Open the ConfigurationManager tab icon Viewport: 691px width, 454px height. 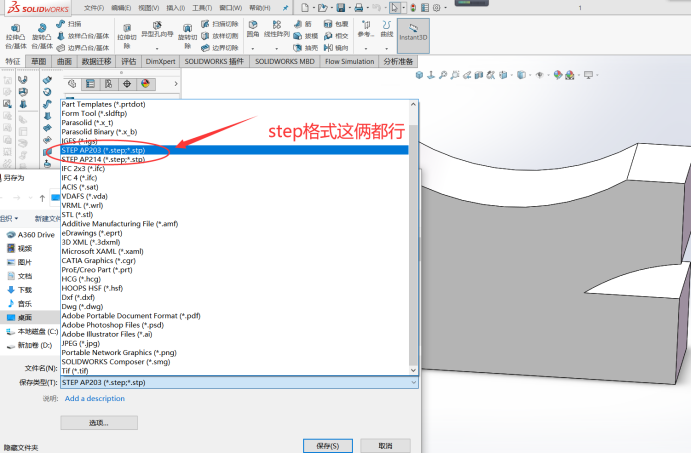click(x=108, y=84)
